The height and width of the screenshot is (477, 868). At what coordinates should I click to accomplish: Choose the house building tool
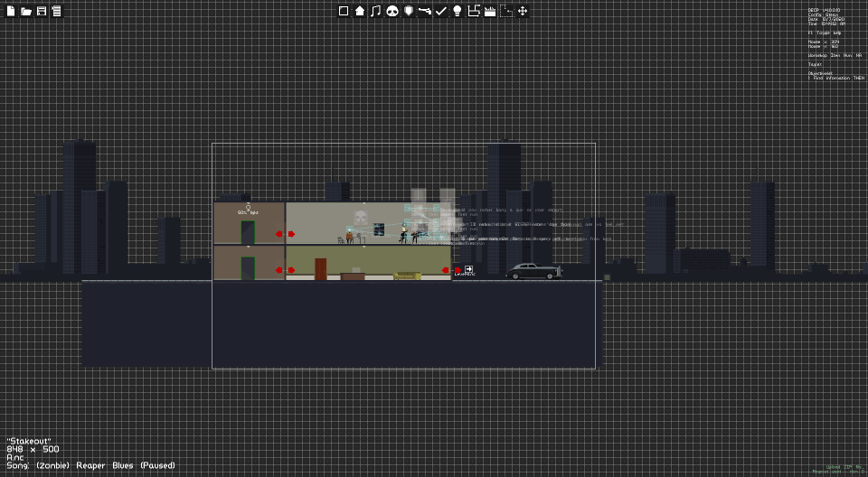point(360,11)
